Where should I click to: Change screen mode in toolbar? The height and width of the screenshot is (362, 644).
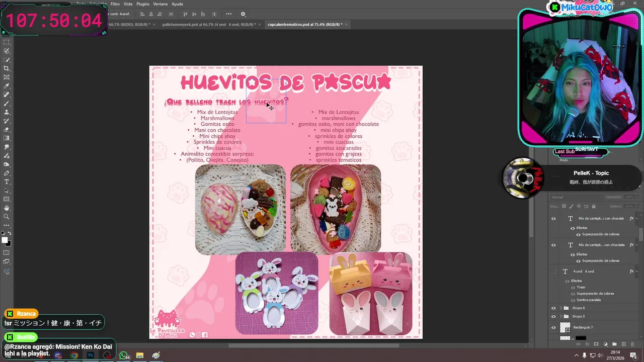point(7,261)
